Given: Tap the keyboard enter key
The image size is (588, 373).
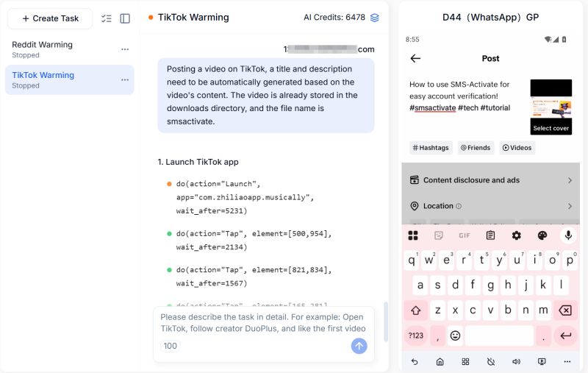Looking at the screenshot, I should [565, 335].
